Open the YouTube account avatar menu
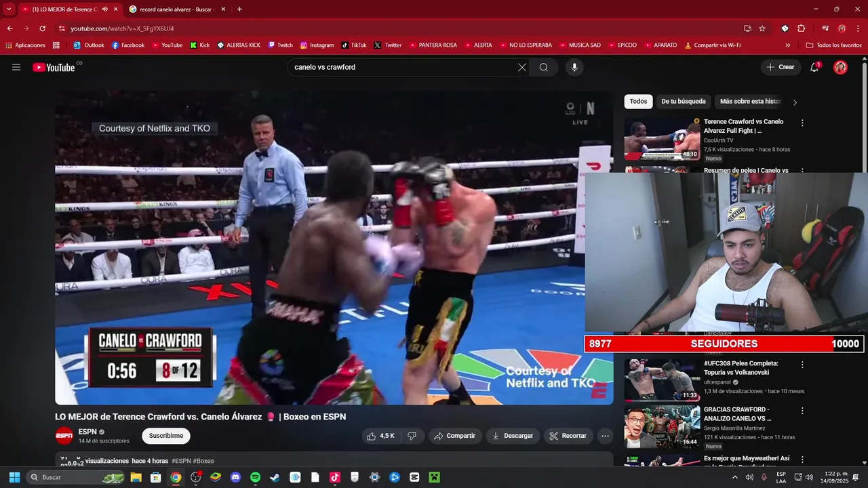868x488 pixels. 840,67
